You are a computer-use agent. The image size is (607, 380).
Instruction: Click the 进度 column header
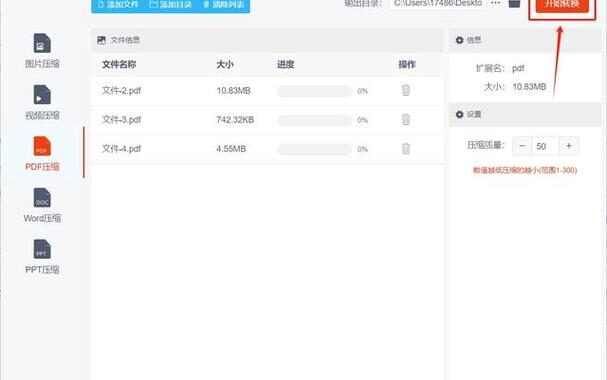click(x=286, y=64)
